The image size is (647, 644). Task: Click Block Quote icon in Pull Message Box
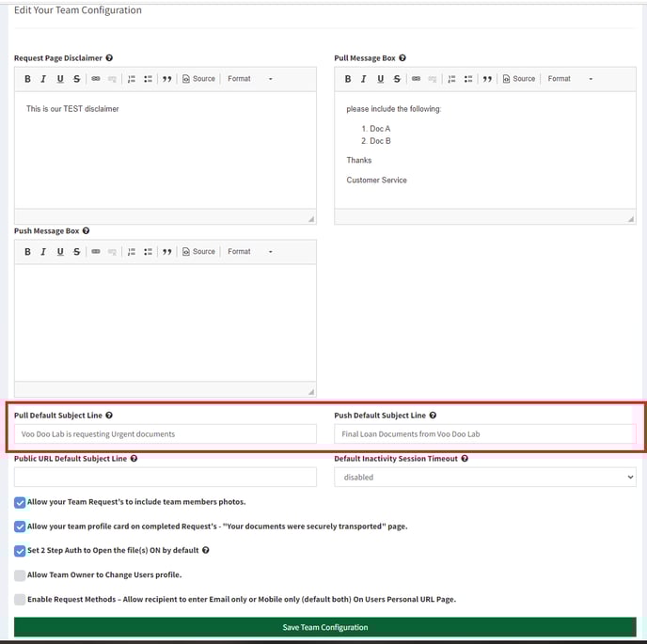click(x=487, y=79)
